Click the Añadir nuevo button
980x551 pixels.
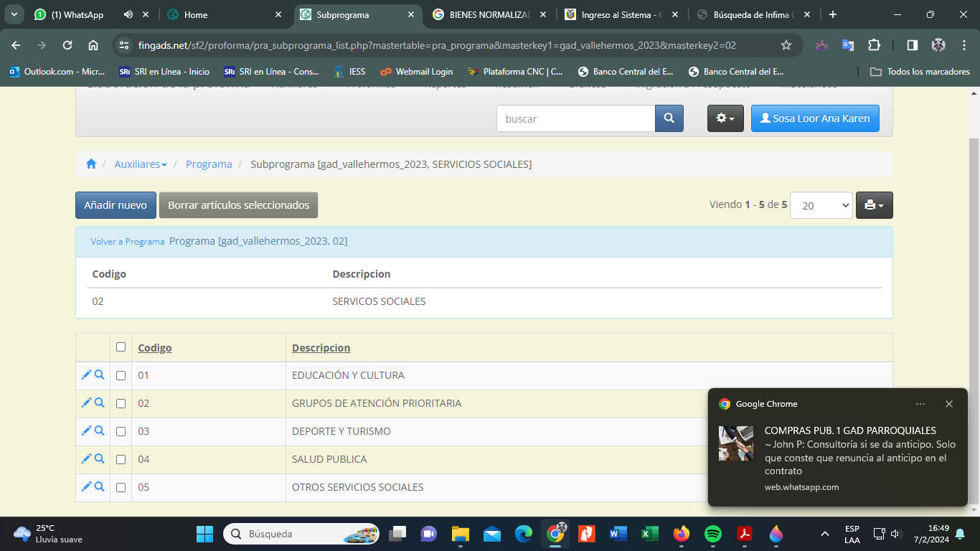tap(116, 205)
